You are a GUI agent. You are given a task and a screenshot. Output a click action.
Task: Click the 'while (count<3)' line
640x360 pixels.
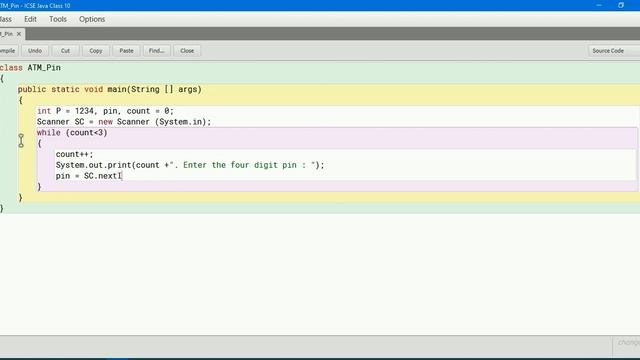point(72,133)
